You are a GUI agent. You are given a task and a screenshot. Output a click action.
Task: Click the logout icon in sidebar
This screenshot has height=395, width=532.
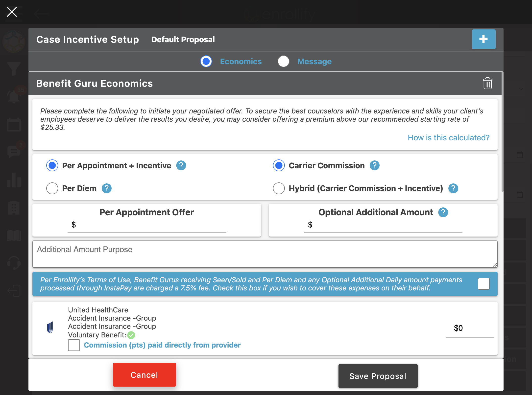pyautogui.click(x=14, y=290)
